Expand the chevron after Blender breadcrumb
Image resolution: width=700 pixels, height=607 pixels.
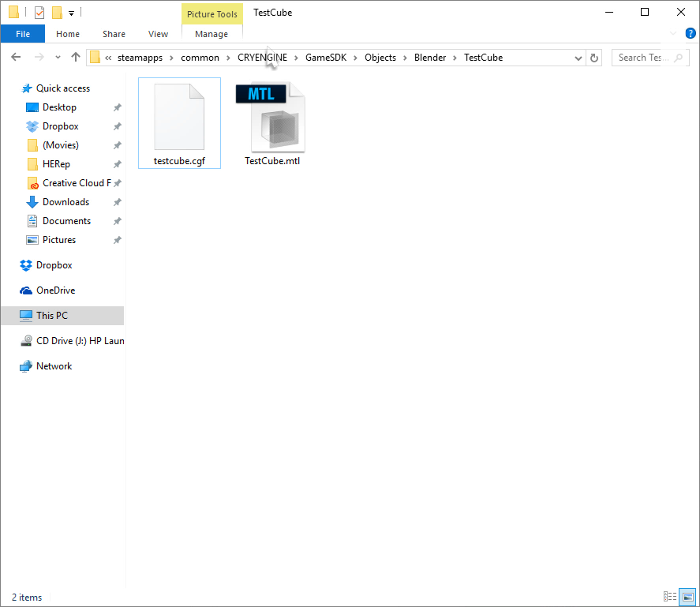point(455,58)
